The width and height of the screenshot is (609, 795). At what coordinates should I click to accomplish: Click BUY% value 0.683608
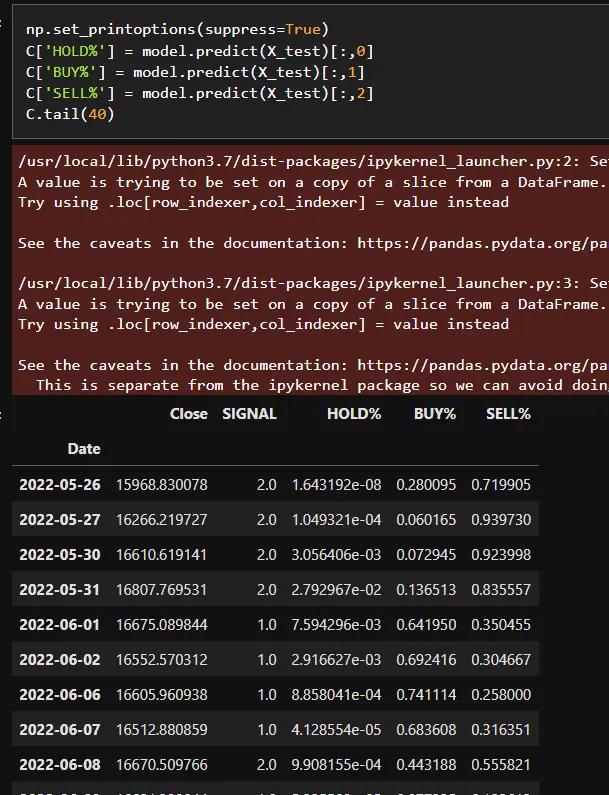(426, 730)
